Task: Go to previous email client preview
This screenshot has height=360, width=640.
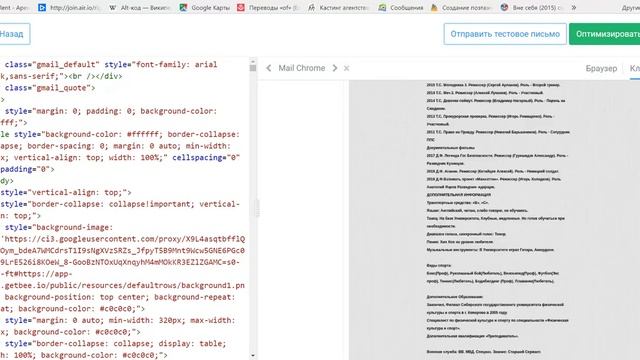Action: [x=269, y=68]
